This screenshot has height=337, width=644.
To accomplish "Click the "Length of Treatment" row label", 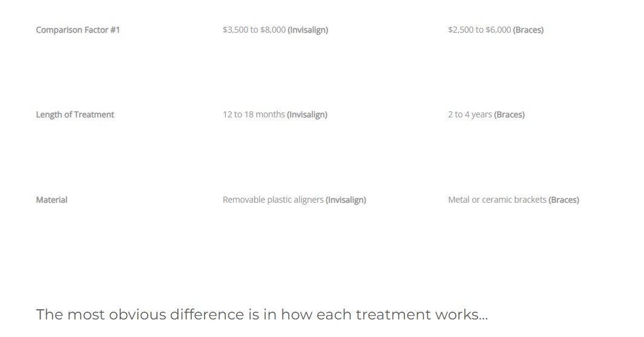I will (x=75, y=114).
